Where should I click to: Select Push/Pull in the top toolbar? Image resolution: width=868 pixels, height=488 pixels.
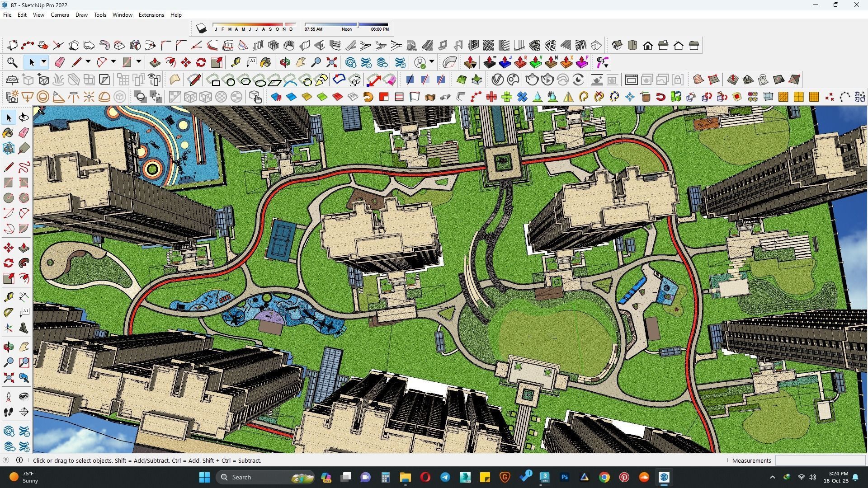point(155,62)
